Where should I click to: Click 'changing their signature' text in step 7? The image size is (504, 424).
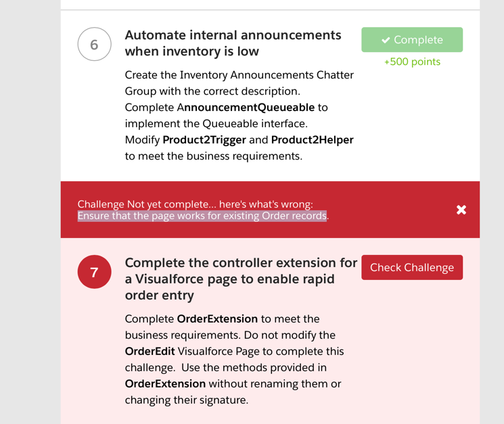[186, 400]
